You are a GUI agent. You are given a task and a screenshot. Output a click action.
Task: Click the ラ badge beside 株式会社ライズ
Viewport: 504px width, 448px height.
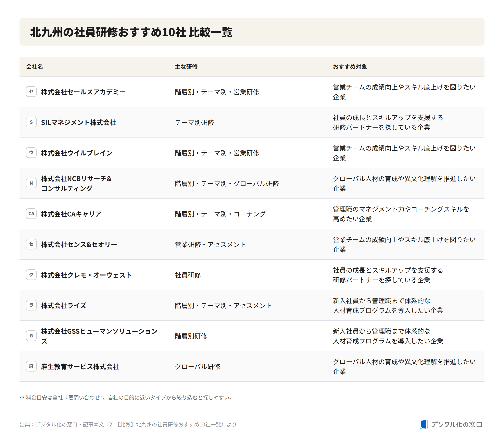tap(31, 305)
